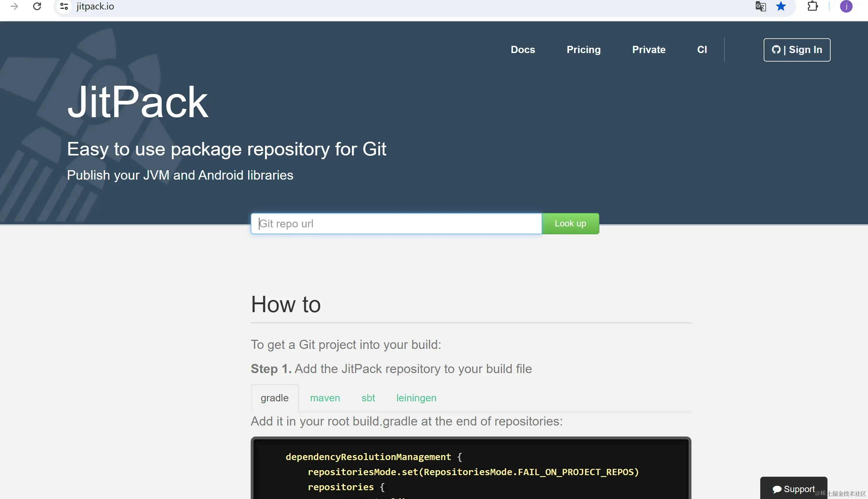Open the Docs navigation link

pyautogui.click(x=522, y=50)
